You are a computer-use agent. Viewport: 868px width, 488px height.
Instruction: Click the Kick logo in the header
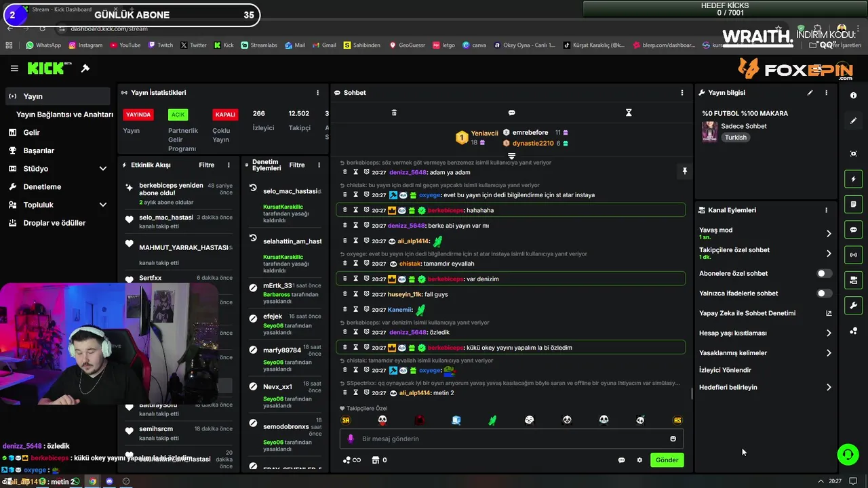tap(50, 68)
